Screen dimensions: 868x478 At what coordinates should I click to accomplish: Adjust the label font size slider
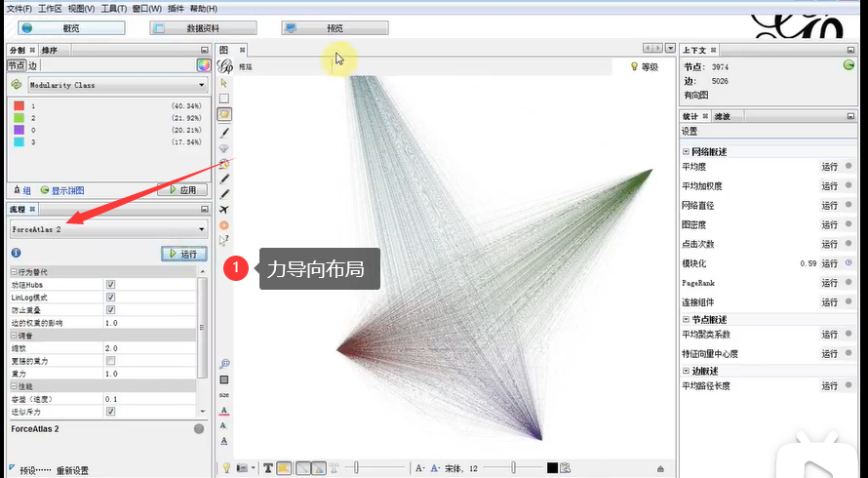coord(514,468)
